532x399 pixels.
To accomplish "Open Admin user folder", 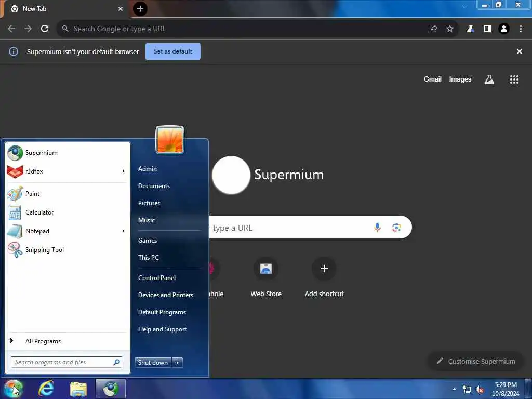I will (x=148, y=169).
